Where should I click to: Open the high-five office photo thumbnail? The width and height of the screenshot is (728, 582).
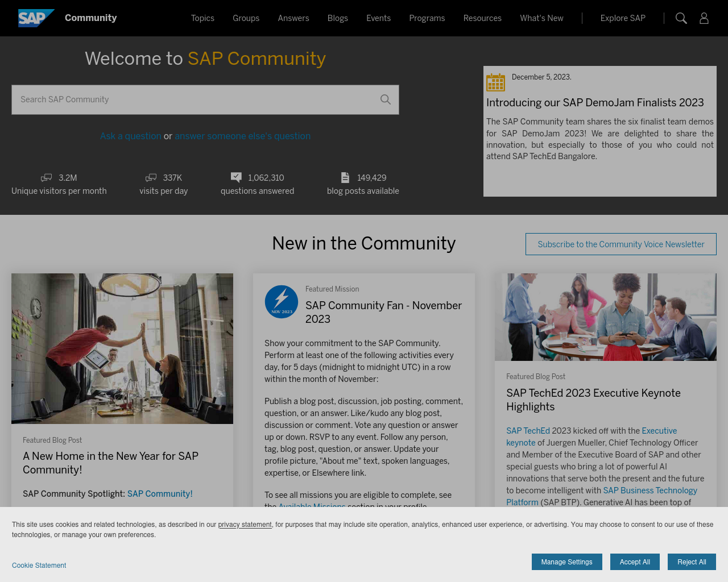click(122, 348)
